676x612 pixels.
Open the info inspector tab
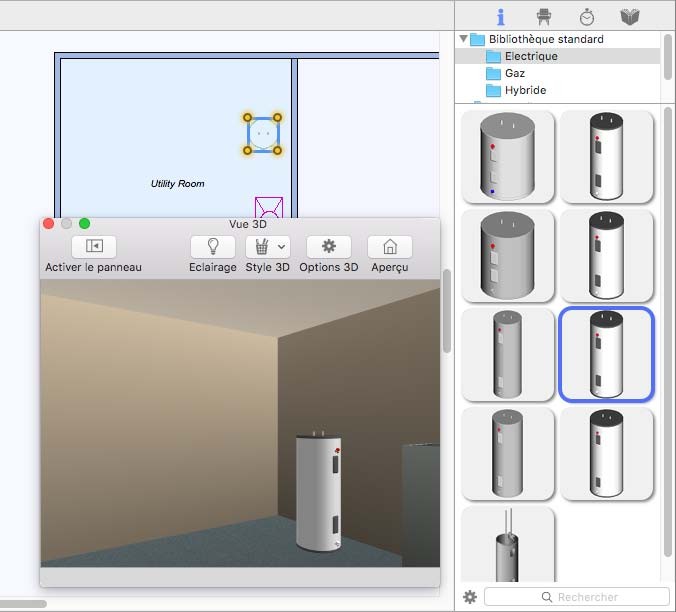coord(500,17)
